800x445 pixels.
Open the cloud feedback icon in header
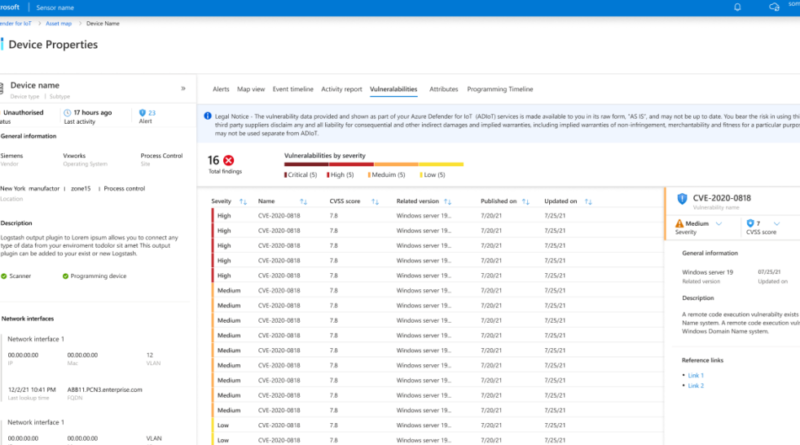pyautogui.click(x=774, y=7)
